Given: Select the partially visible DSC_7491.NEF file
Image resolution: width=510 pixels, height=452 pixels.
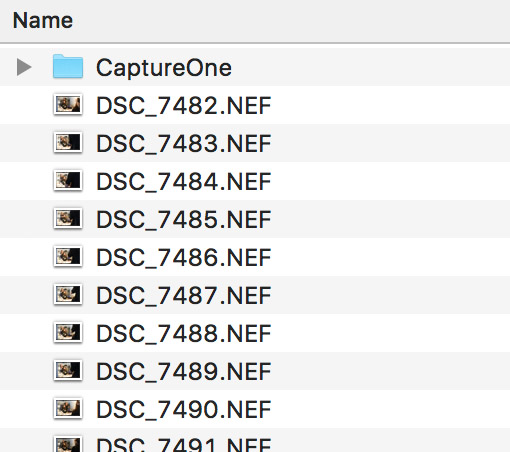Looking at the screenshot, I should point(255,442).
